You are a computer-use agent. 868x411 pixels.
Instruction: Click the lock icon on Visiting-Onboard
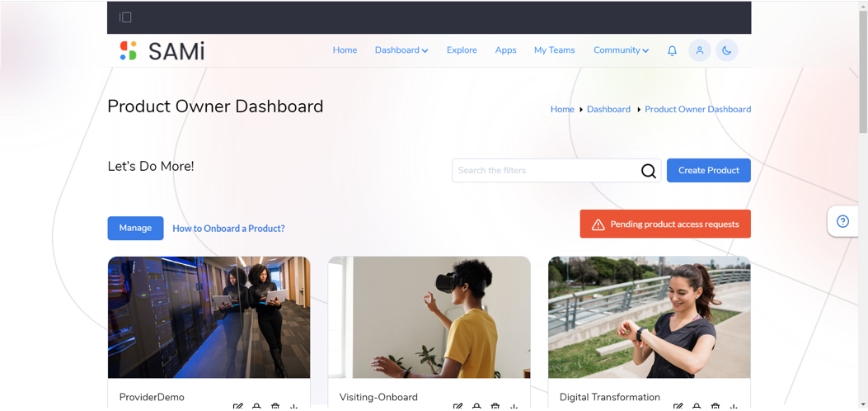476,407
